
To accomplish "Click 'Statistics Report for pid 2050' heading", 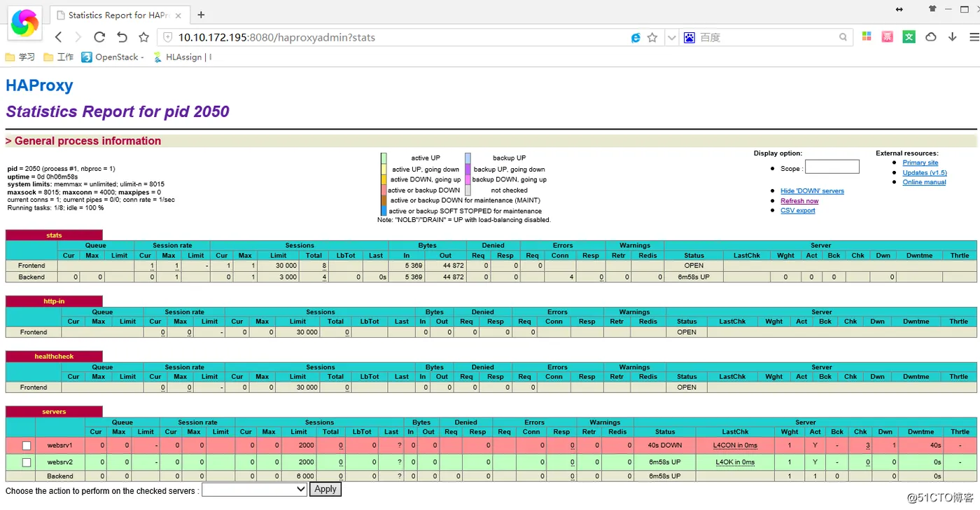I will (x=118, y=112).
